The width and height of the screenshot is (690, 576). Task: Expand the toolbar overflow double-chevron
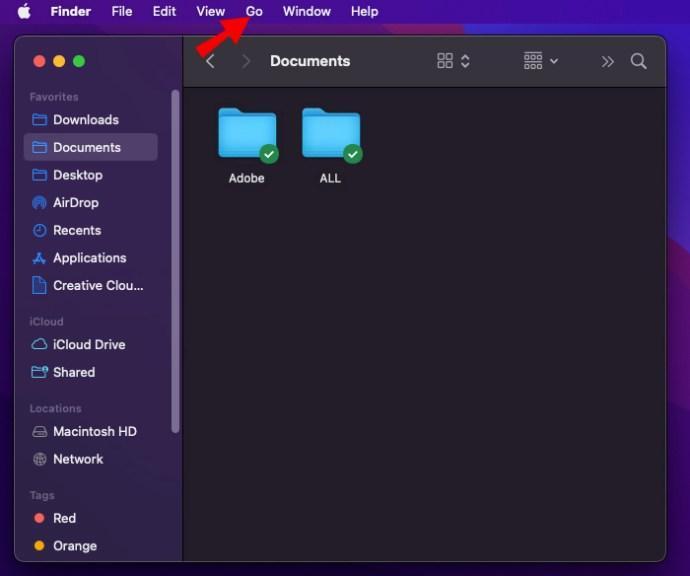tap(607, 61)
